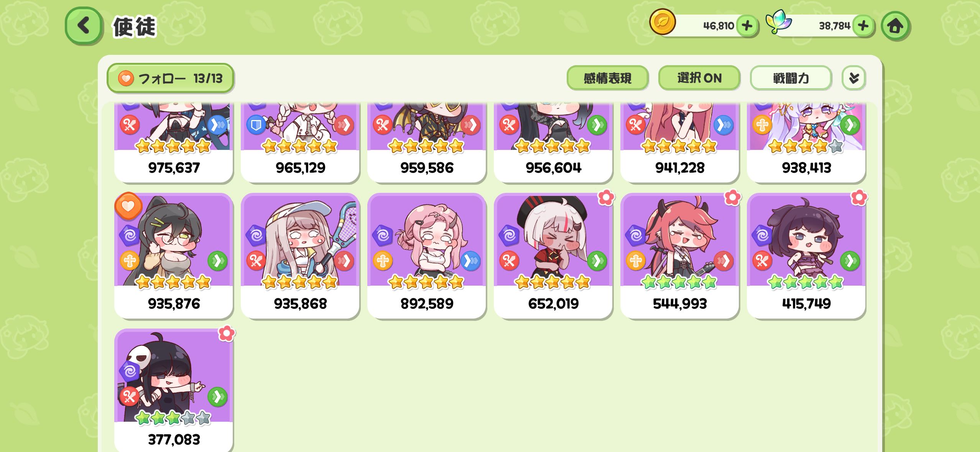The image size is (980, 452).
Task: Tap the orange heart follow badge on 935,876 card
Action: coord(128,206)
